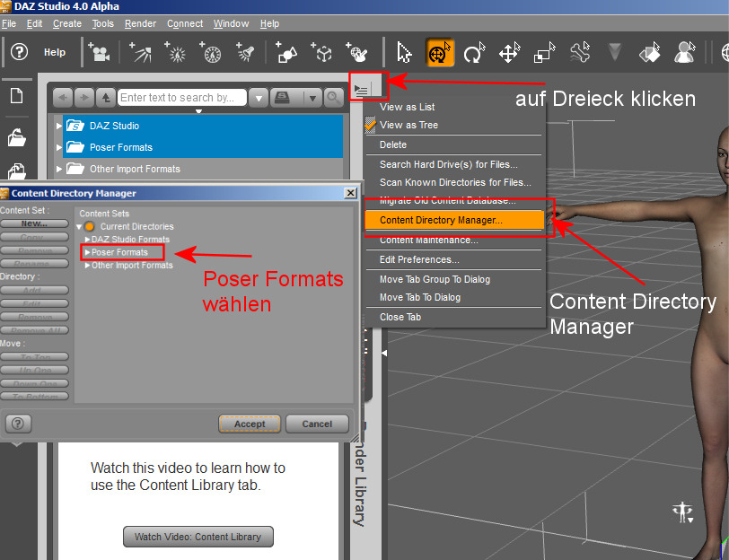The width and height of the screenshot is (729, 560).
Task: Expand Other Import Formats in dialog
Action: (x=87, y=266)
